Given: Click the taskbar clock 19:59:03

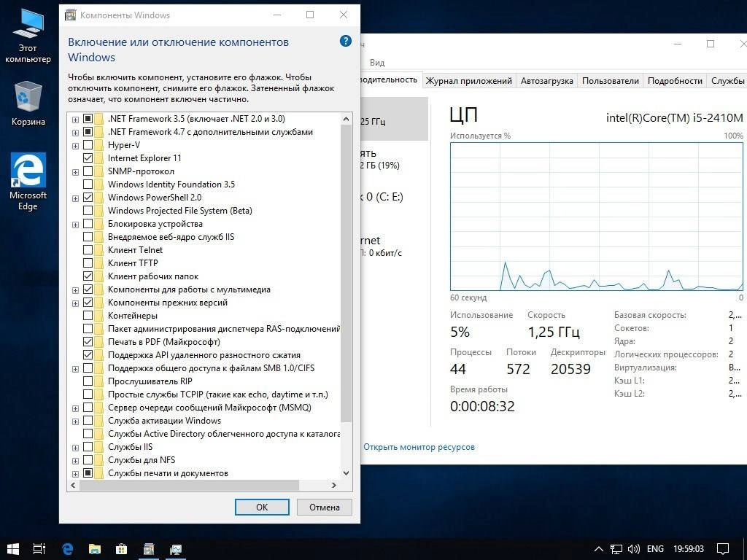Looking at the screenshot, I should (x=689, y=549).
